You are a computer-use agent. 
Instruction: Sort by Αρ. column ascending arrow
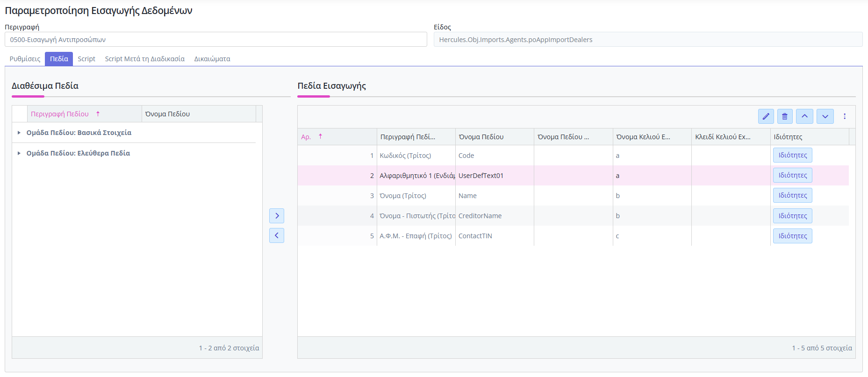coord(320,136)
